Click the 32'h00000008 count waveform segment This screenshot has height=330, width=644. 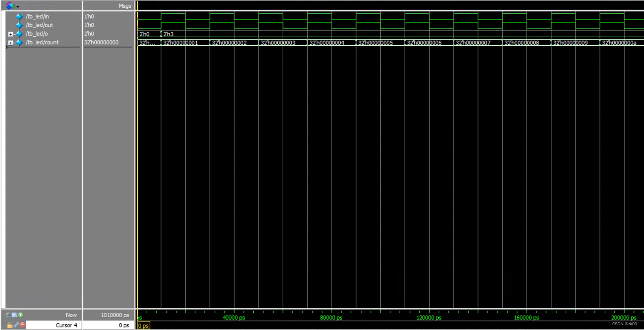coord(527,43)
